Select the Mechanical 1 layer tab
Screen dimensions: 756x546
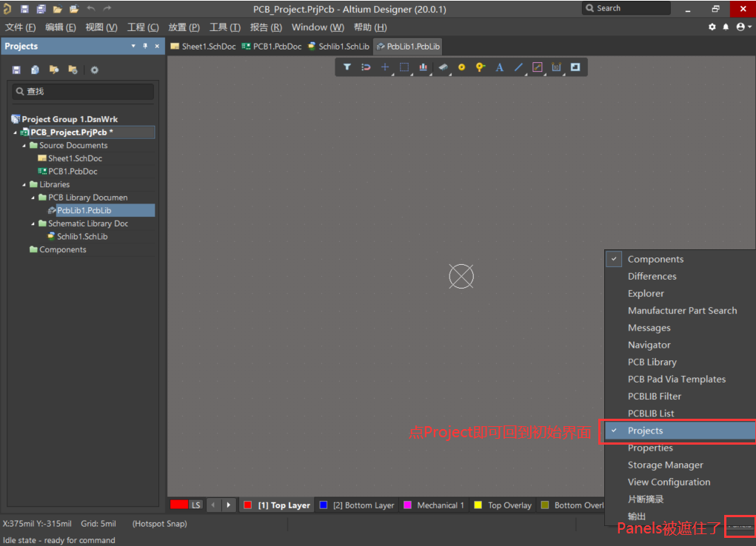pos(433,505)
